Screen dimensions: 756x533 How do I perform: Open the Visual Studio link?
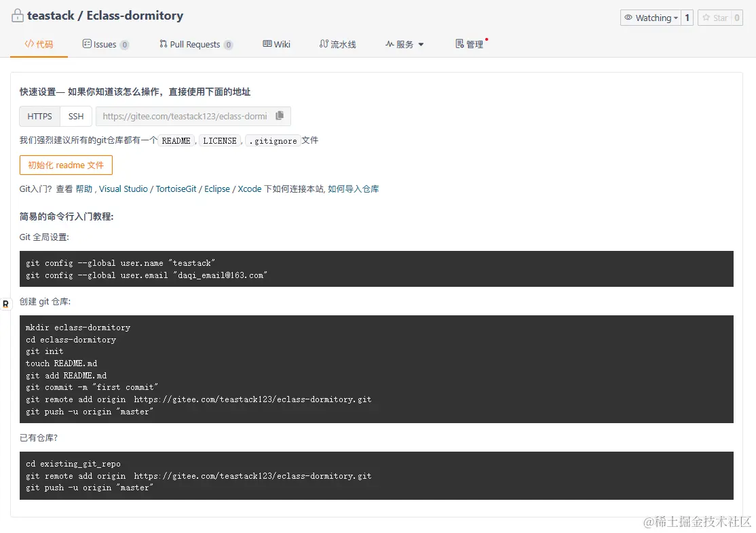click(124, 189)
